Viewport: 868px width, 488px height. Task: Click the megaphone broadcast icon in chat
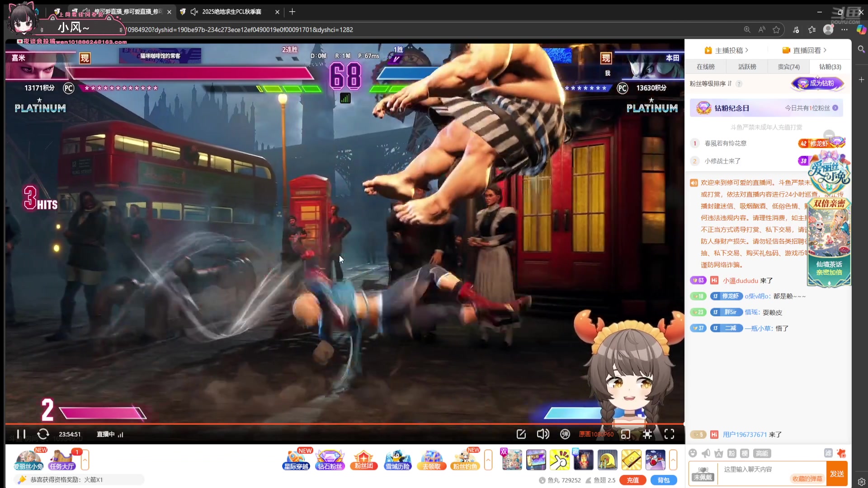coord(706,453)
